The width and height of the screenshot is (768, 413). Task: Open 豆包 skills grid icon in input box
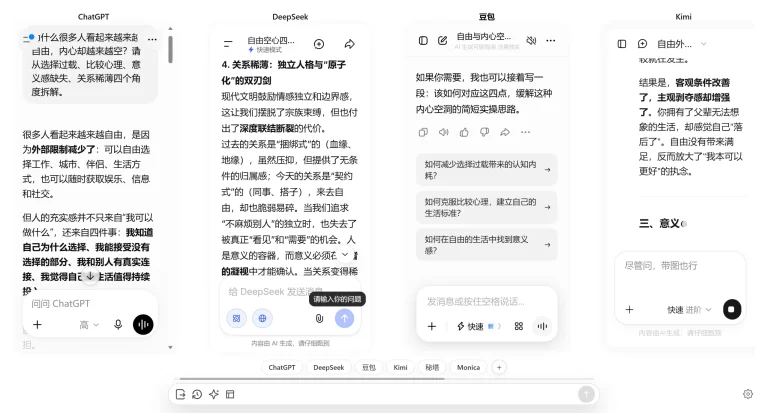519,326
